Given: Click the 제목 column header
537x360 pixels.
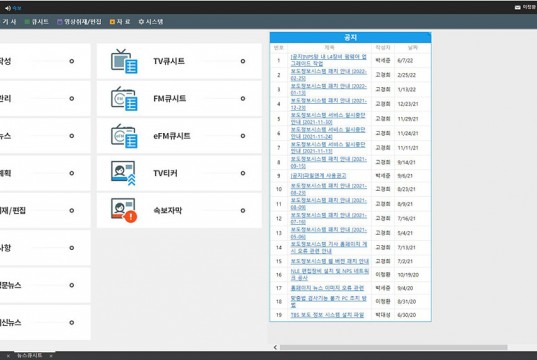Looking at the screenshot, I should pyautogui.click(x=329, y=48).
